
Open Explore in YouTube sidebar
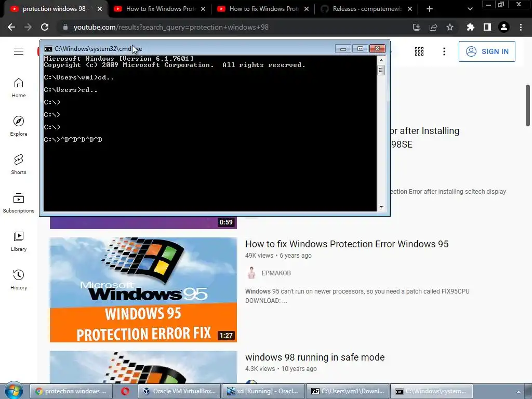point(19,126)
